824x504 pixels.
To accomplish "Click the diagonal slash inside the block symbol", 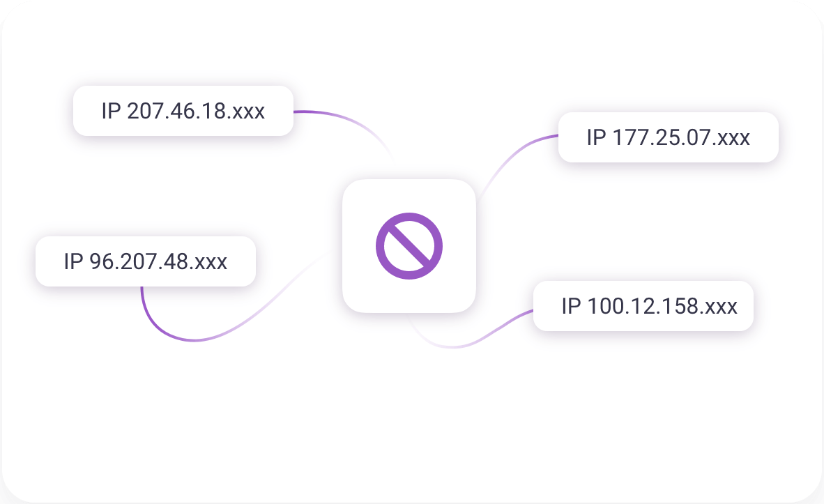I will tap(409, 246).
